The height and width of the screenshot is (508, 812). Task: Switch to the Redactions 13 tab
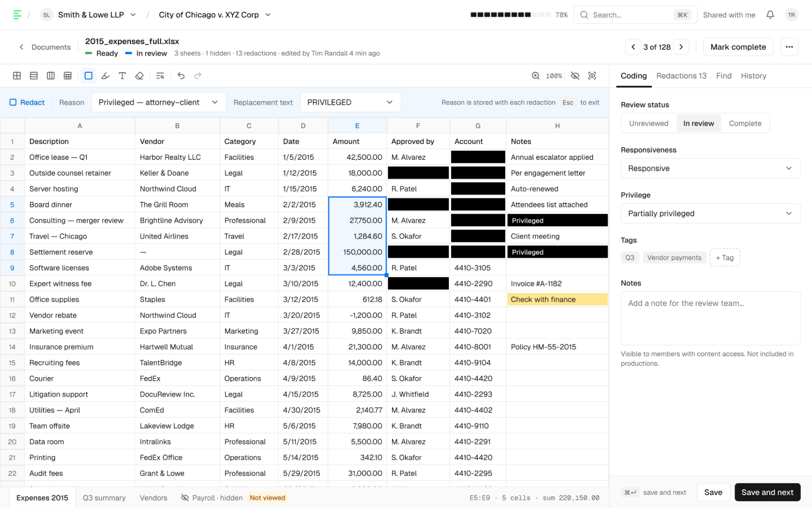[681, 76]
